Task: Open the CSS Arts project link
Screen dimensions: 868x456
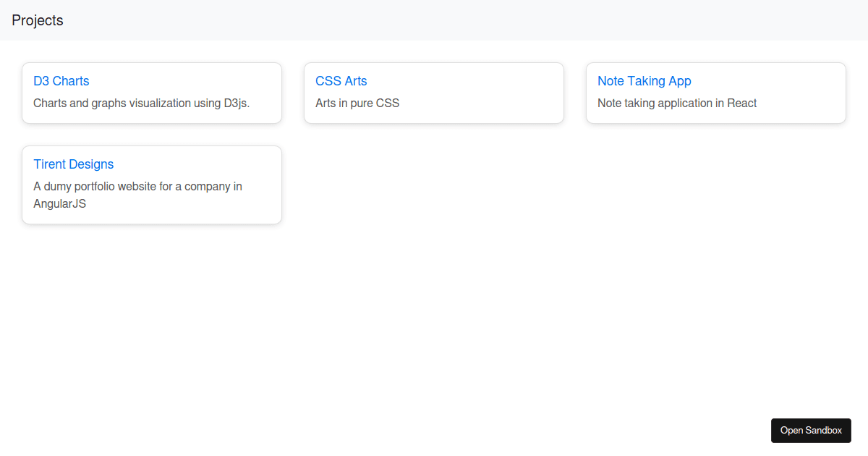Action: 341,81
